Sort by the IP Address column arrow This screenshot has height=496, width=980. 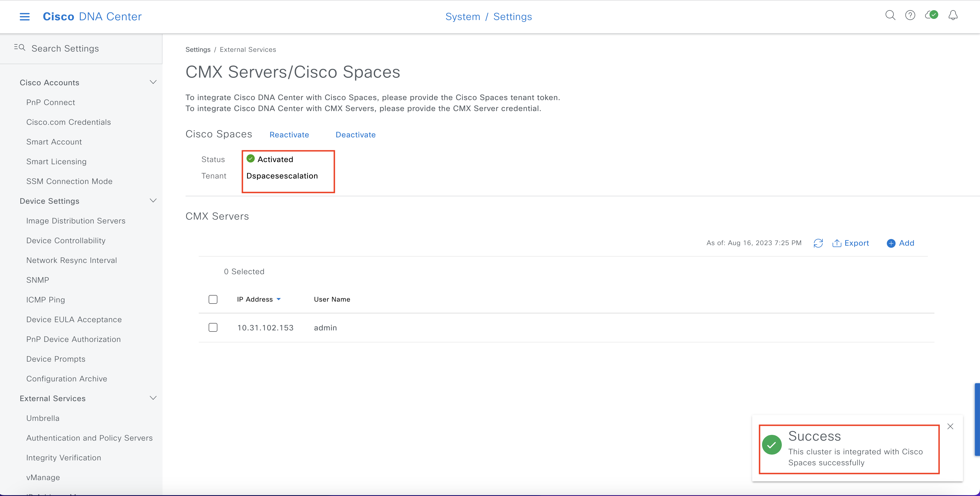[279, 299]
